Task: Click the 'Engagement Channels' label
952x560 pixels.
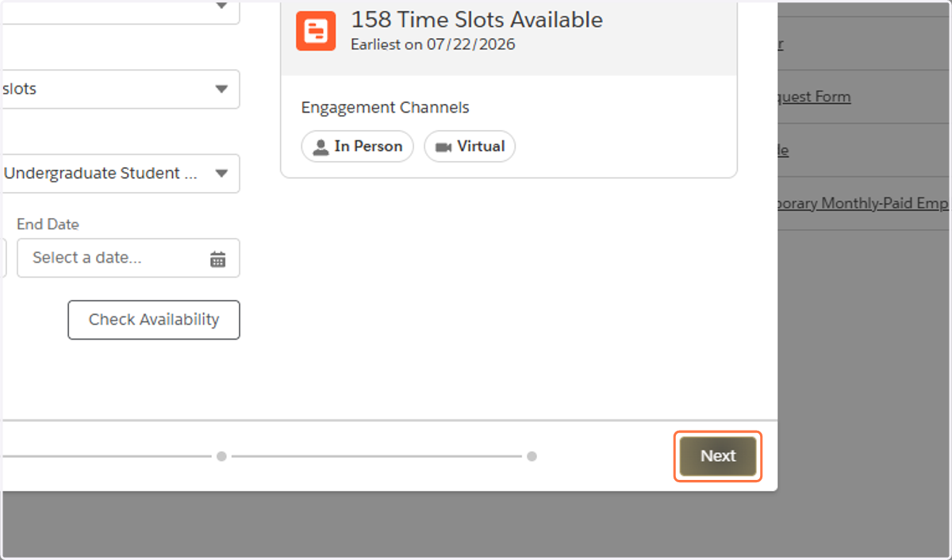Action: click(x=386, y=108)
